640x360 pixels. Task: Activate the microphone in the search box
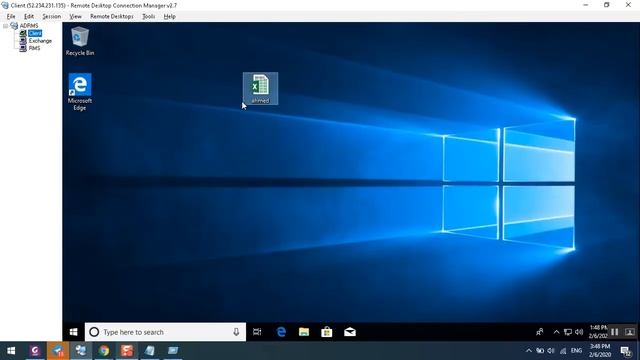point(236,332)
